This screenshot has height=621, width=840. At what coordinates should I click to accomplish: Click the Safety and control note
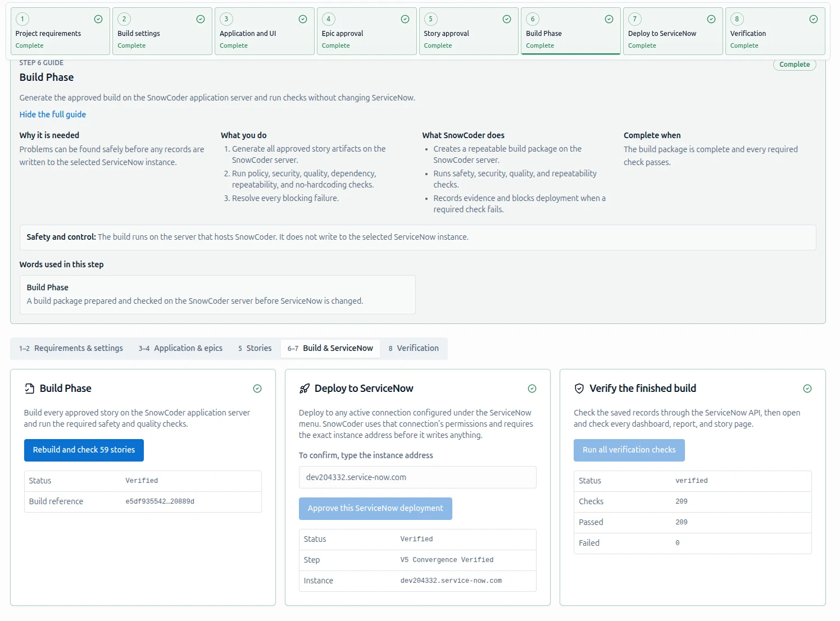(x=417, y=238)
